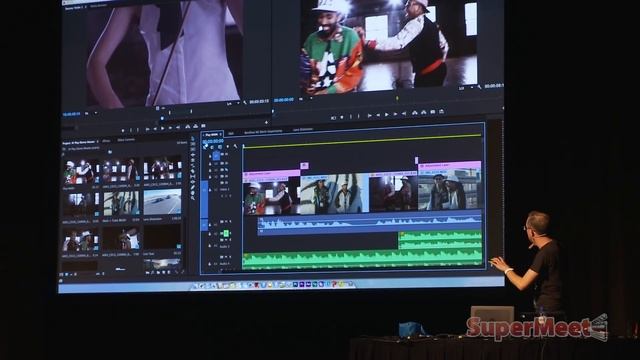This screenshot has height=360, width=640.
Task: Switch to the Pop MAIN sequence tab
Action: tap(212, 135)
